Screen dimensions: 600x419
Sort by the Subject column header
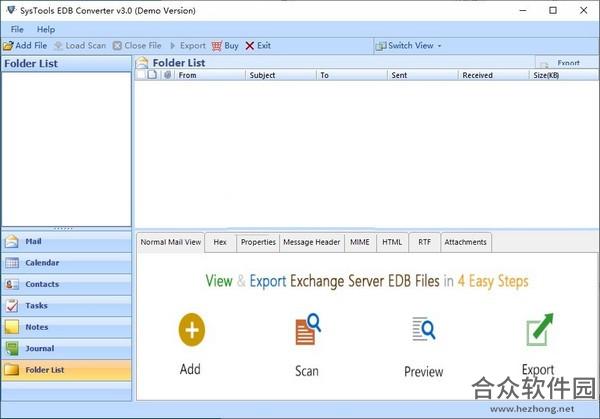281,75
